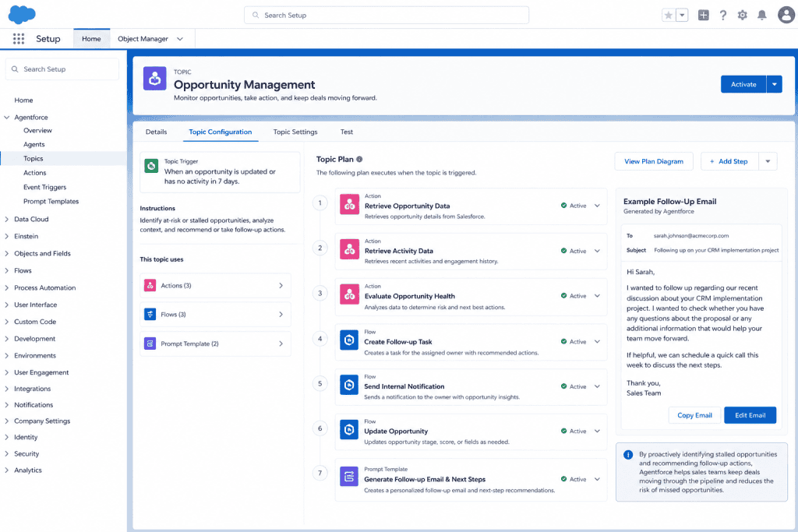The height and width of the screenshot is (532, 798).
Task: Expand the Update Opportunity step chevron
Action: (597, 431)
